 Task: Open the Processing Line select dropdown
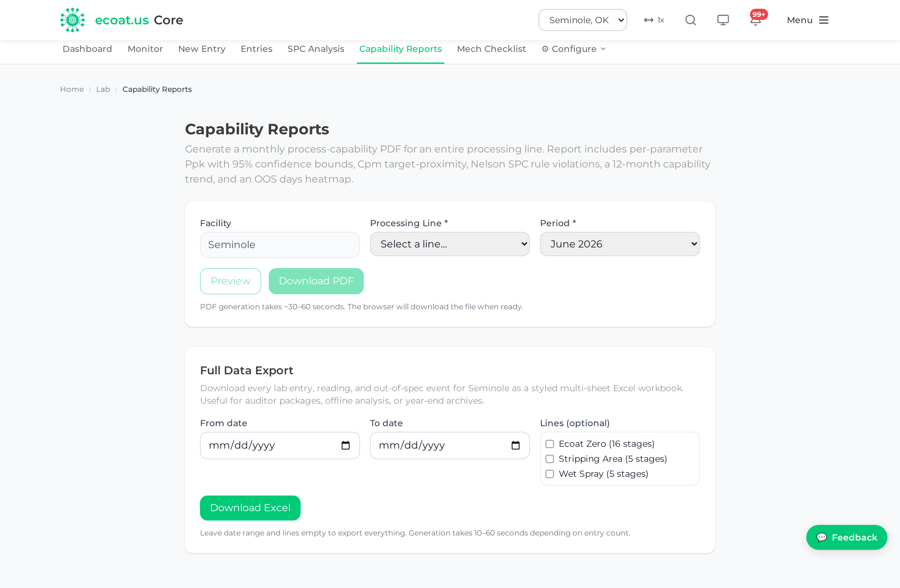click(450, 244)
